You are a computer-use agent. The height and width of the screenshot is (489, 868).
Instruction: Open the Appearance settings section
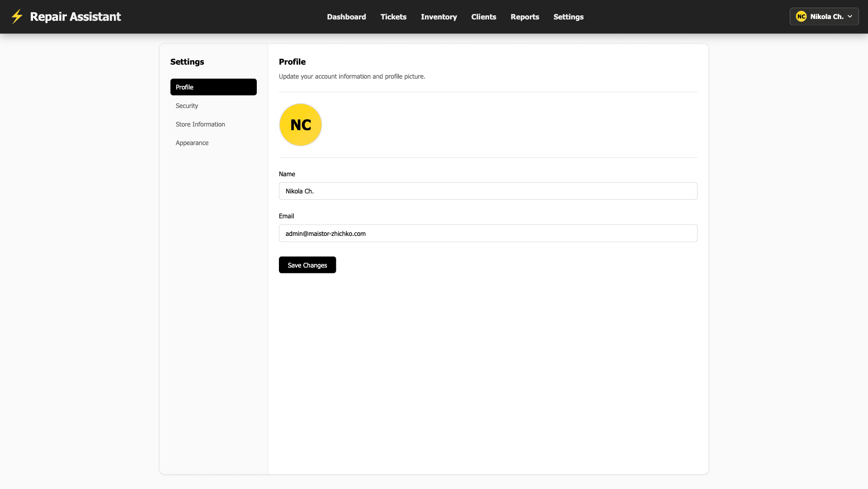tap(192, 143)
